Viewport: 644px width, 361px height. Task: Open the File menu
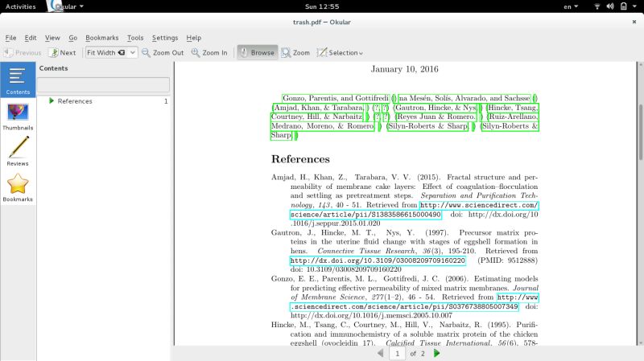10,38
